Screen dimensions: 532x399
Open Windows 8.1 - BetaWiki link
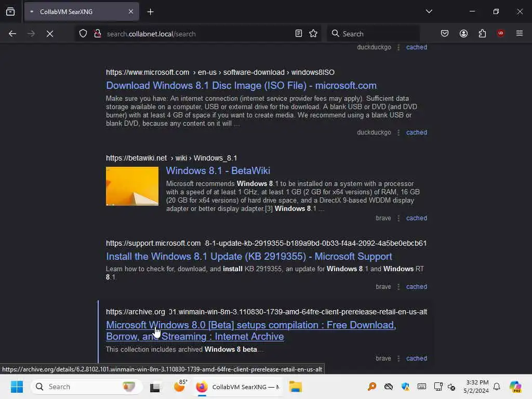[218, 170]
